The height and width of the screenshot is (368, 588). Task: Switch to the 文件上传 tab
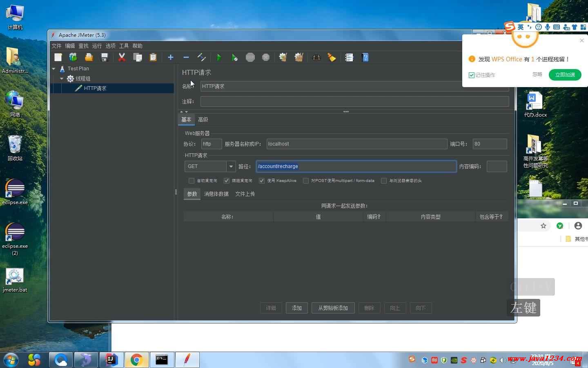click(x=245, y=194)
